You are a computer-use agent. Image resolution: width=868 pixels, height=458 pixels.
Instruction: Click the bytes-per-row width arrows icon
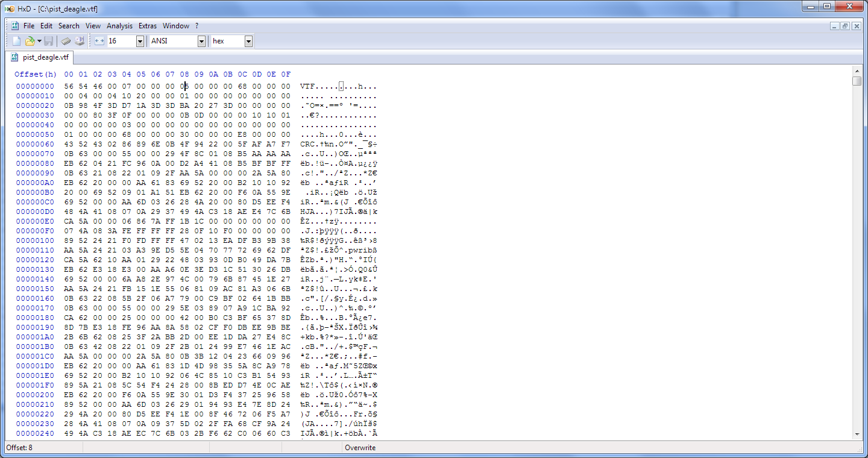99,41
